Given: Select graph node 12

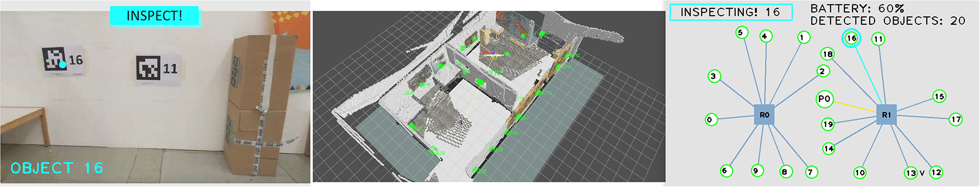Looking at the screenshot, I should pyautogui.click(x=936, y=172).
